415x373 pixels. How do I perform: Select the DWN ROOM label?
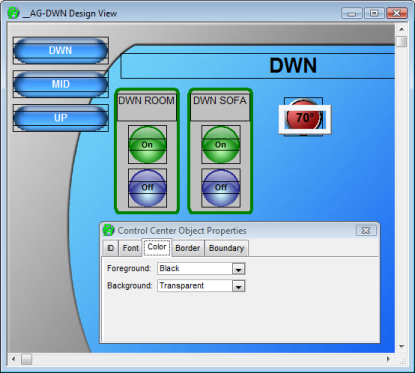[x=147, y=101]
